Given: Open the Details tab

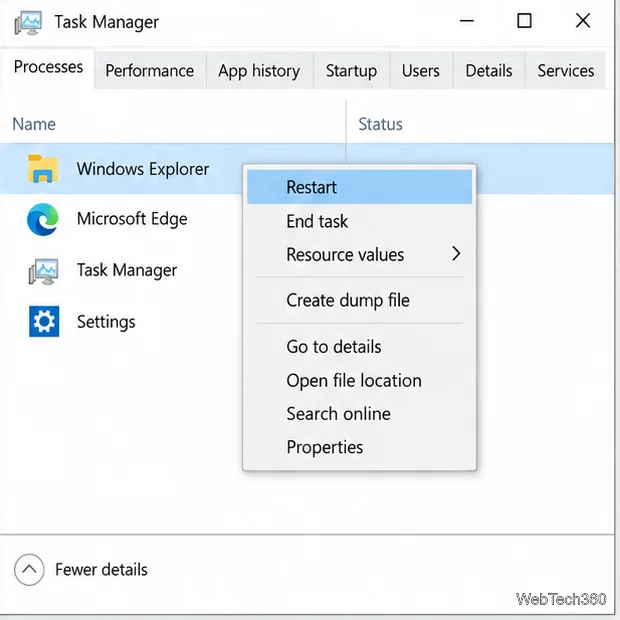Looking at the screenshot, I should (489, 71).
